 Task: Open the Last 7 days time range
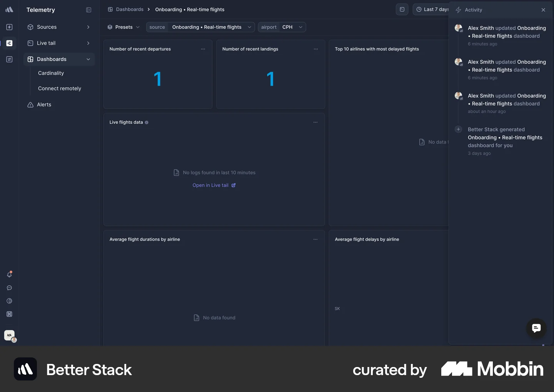tap(432, 10)
